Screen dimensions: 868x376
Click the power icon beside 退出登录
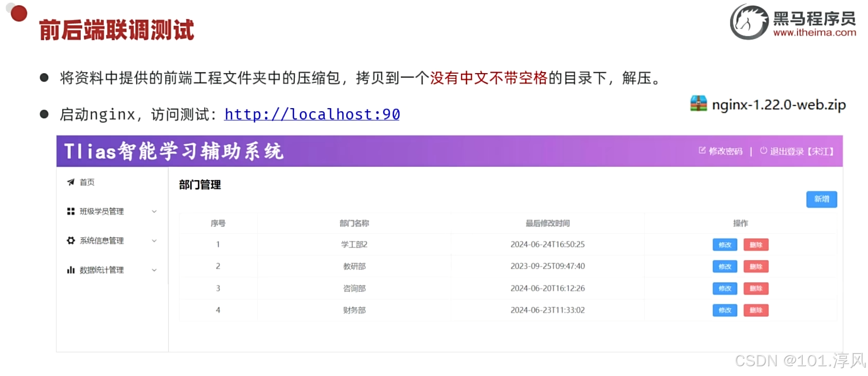pos(764,150)
